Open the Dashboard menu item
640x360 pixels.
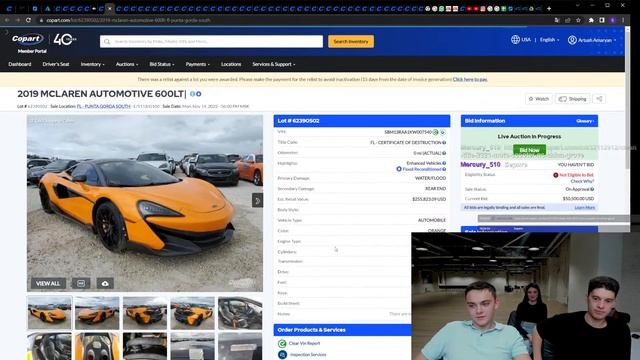pyautogui.click(x=20, y=64)
